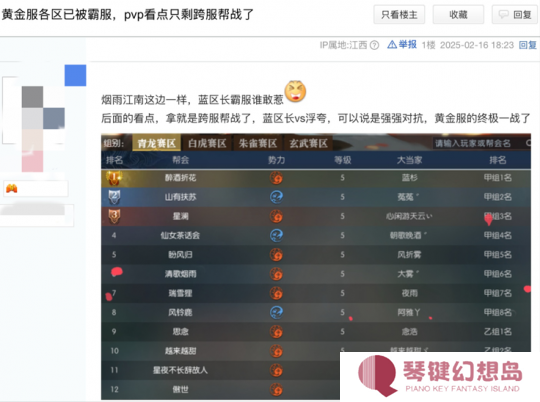The height and width of the screenshot is (402, 540).
Task: Click the 收藏 button
Action: click(x=458, y=14)
